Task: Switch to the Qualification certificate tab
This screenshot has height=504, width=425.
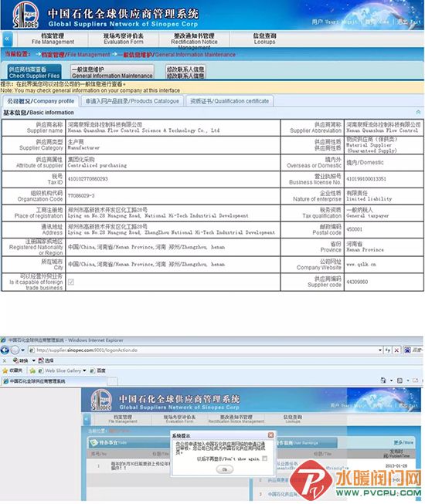Action: point(229,101)
